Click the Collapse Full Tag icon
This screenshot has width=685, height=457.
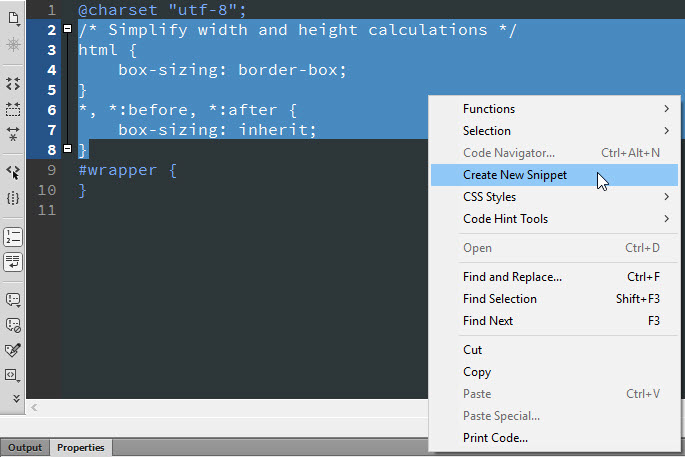point(13,84)
